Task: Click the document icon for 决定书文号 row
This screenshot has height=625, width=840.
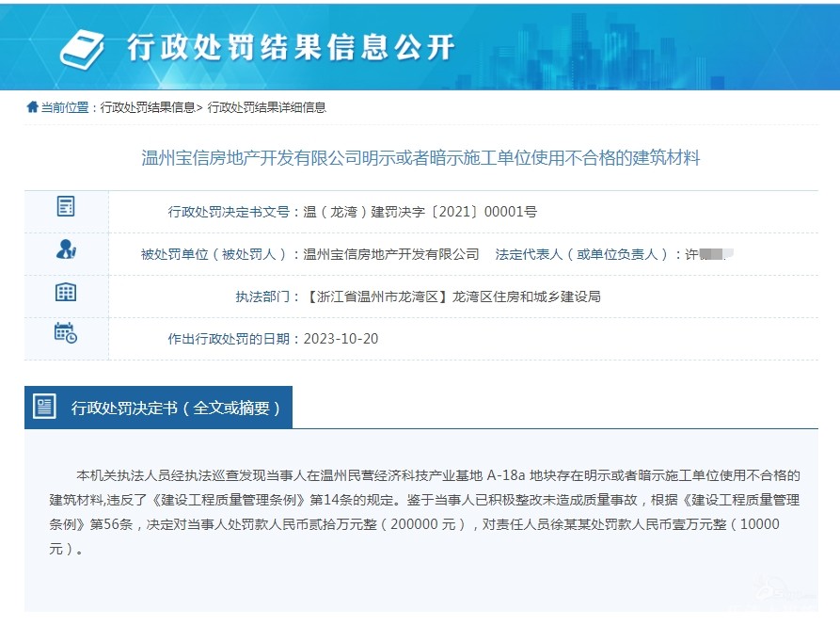Action: pyautogui.click(x=66, y=206)
